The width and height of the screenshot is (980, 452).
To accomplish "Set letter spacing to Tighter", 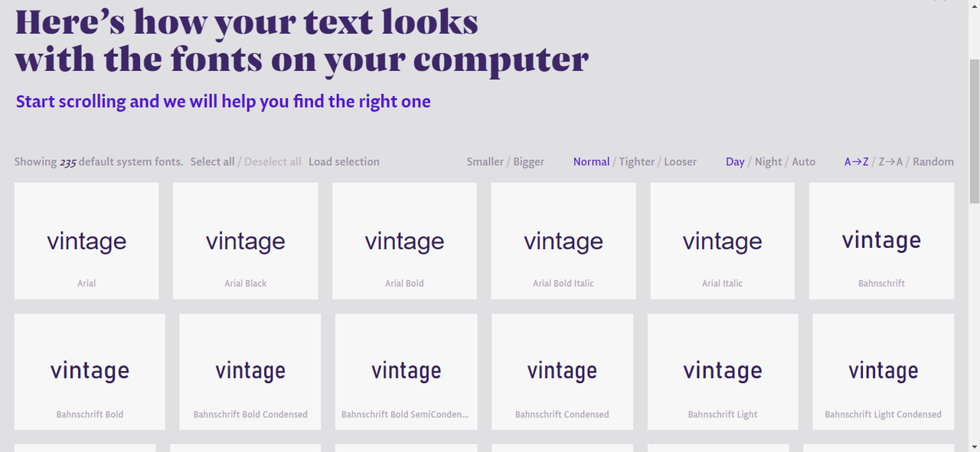I will [637, 161].
